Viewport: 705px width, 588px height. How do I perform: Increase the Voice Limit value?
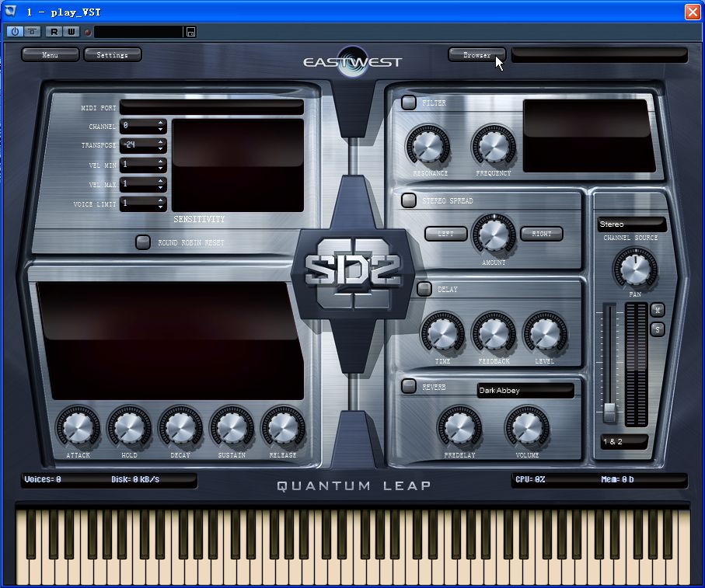(161, 200)
